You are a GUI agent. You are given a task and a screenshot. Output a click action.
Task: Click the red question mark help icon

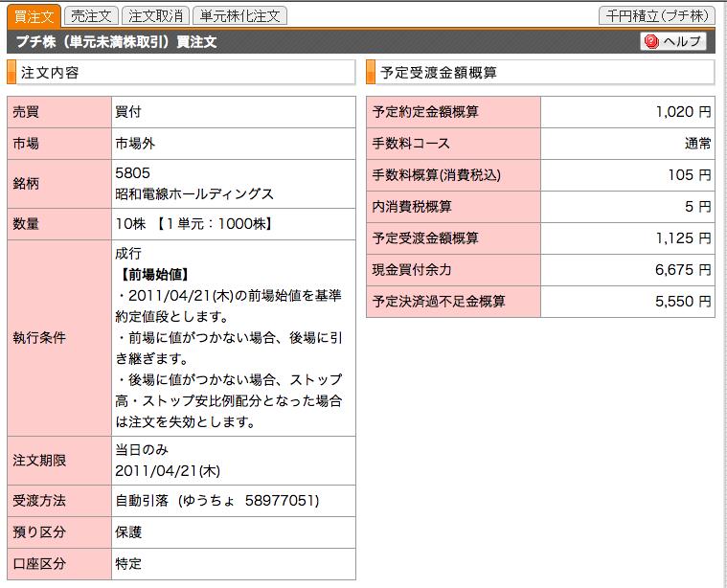tap(651, 42)
